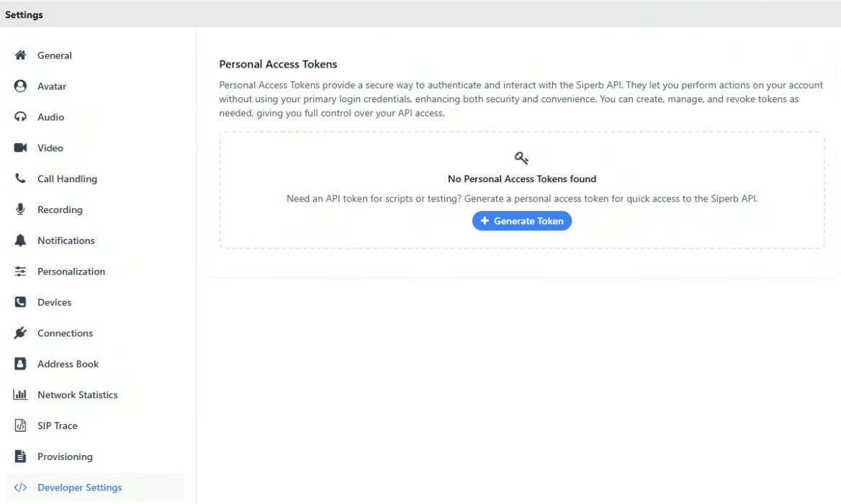Click the Developer Settings code icon

[20, 487]
